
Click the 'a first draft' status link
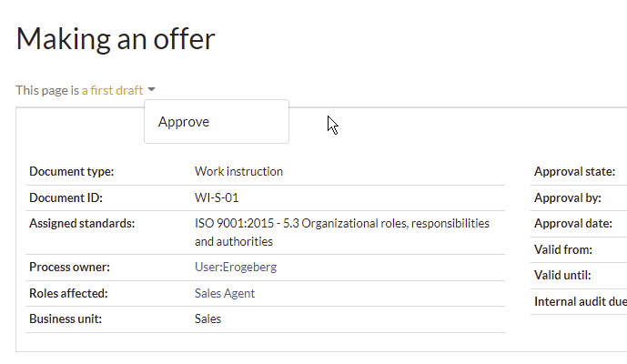click(112, 90)
